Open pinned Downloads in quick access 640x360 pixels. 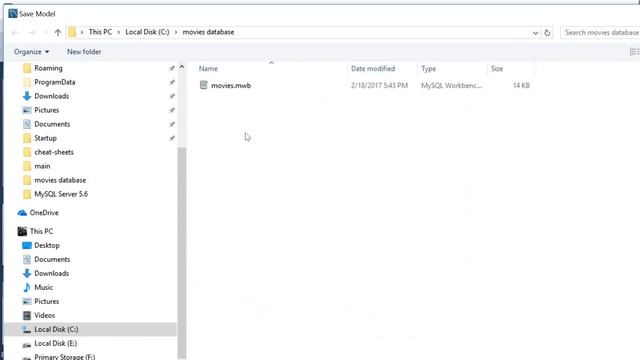pos(51,96)
